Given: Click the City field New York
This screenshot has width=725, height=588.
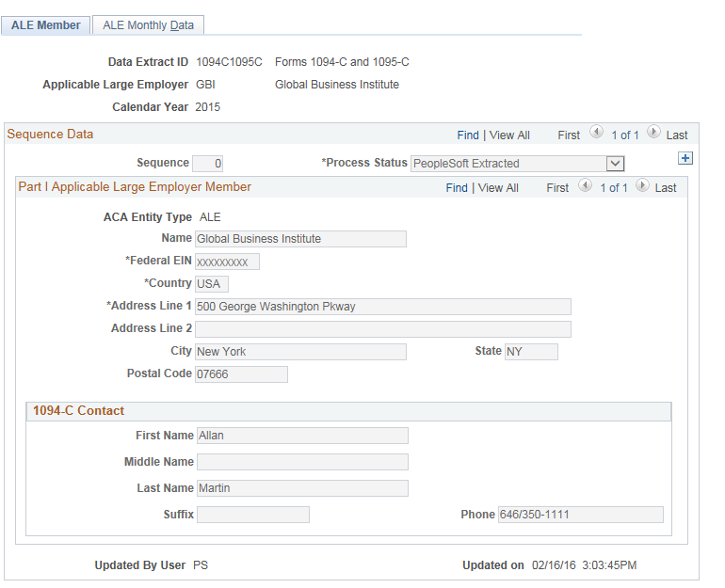Looking at the screenshot, I should pyautogui.click(x=300, y=352).
